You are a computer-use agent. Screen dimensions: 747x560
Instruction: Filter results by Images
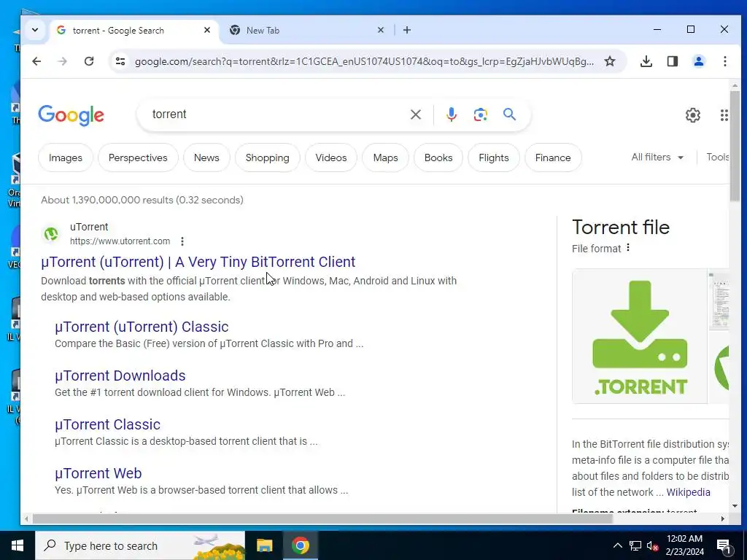[65, 157]
